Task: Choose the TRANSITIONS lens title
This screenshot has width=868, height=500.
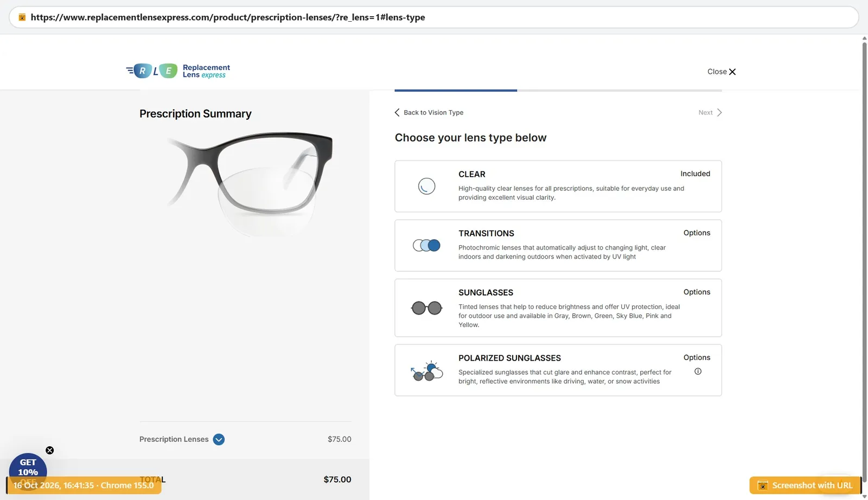Action: (x=486, y=233)
